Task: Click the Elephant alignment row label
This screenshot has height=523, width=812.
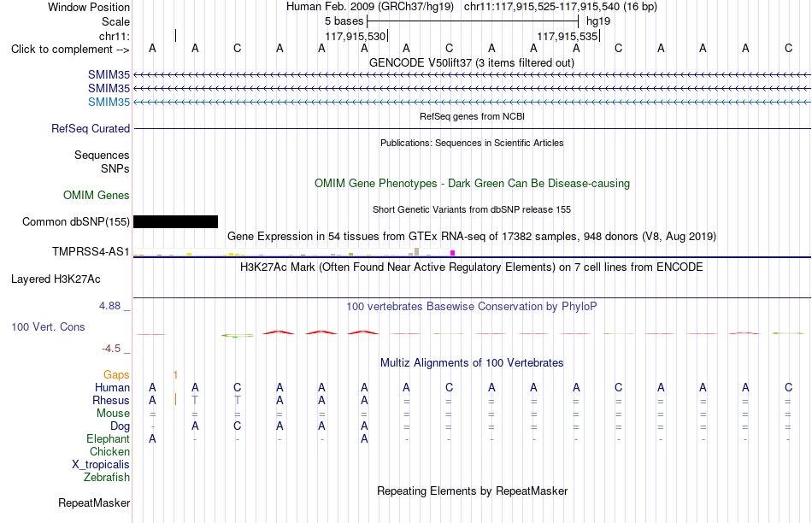Action: click(108, 439)
